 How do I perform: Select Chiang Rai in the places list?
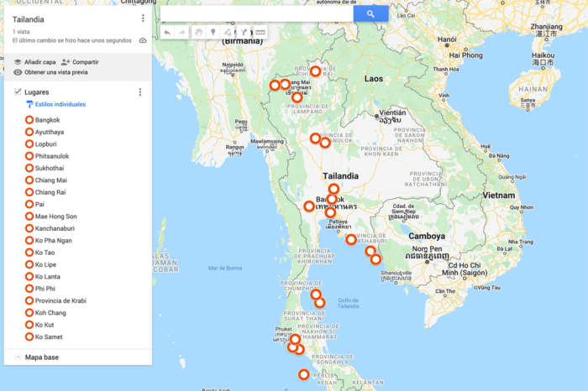[x=50, y=192]
